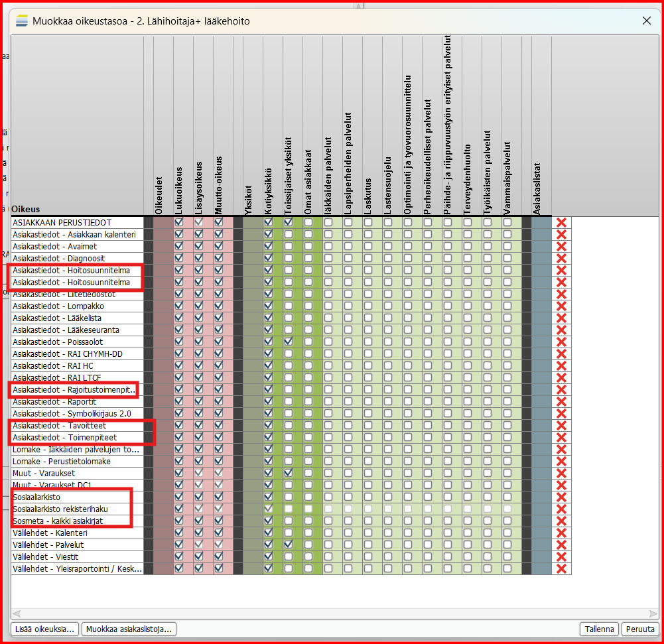
Task: Delete the ASIAKKAAN PERUSTIEDOT row with red X
Action: coord(561,223)
